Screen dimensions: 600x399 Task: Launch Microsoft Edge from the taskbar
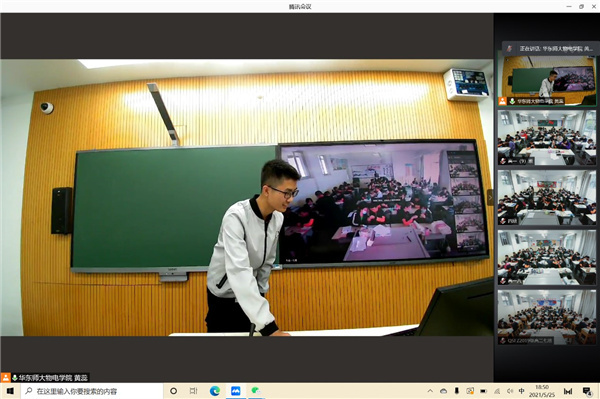[x=215, y=391]
